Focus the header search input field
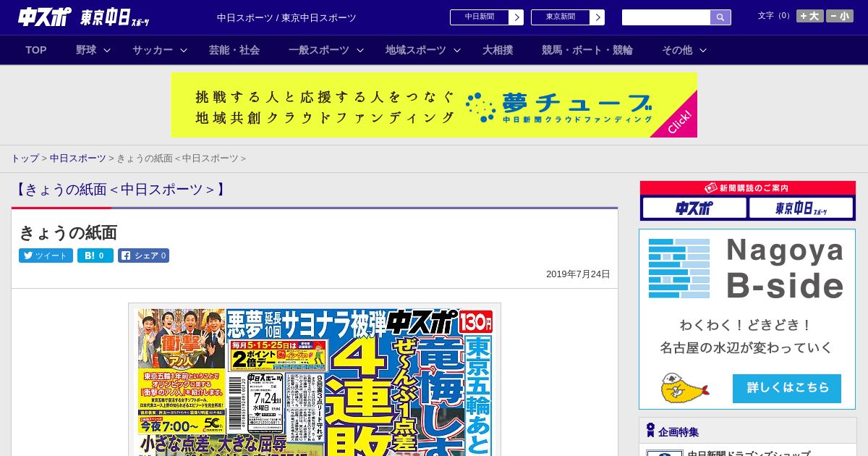868x456 pixels. pos(666,17)
